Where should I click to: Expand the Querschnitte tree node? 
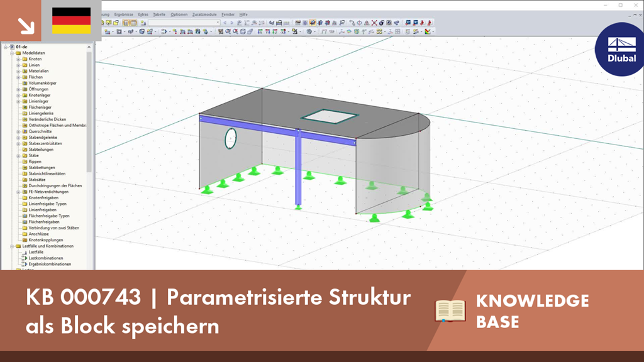coord(18,131)
